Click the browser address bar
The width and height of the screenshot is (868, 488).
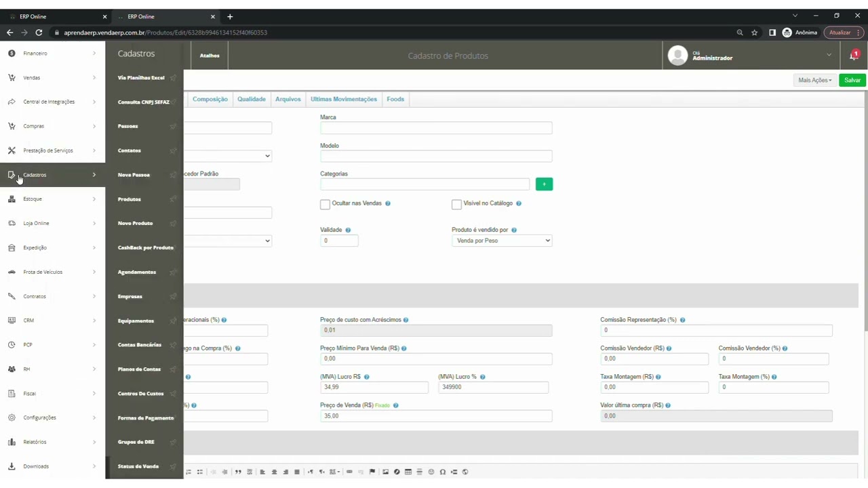point(393,33)
